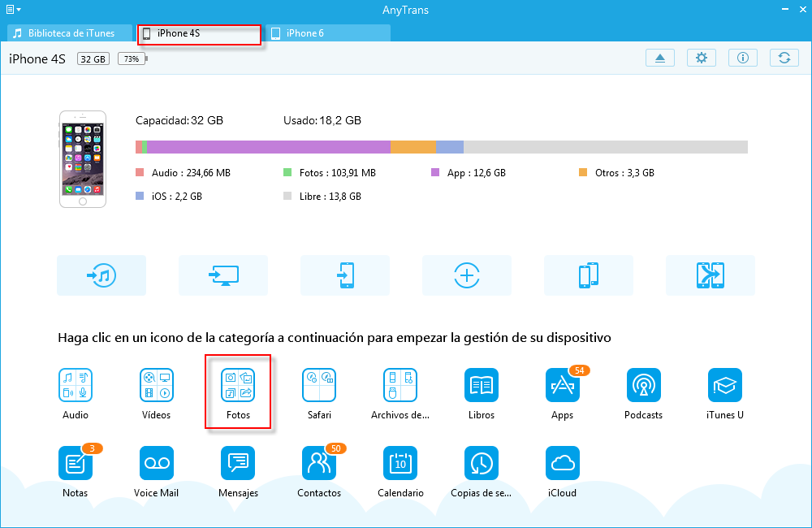812x528 pixels.
Task: Open the Libros category
Action: point(481,385)
